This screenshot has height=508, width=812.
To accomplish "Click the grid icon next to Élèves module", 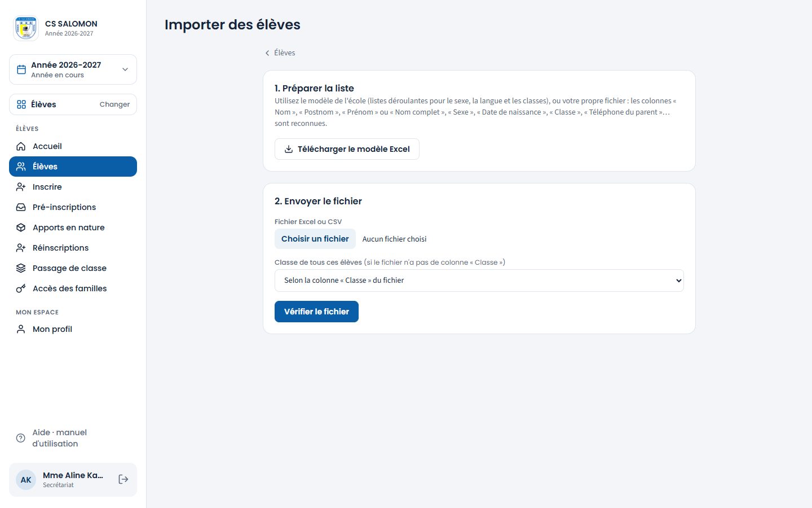I will 21,104.
